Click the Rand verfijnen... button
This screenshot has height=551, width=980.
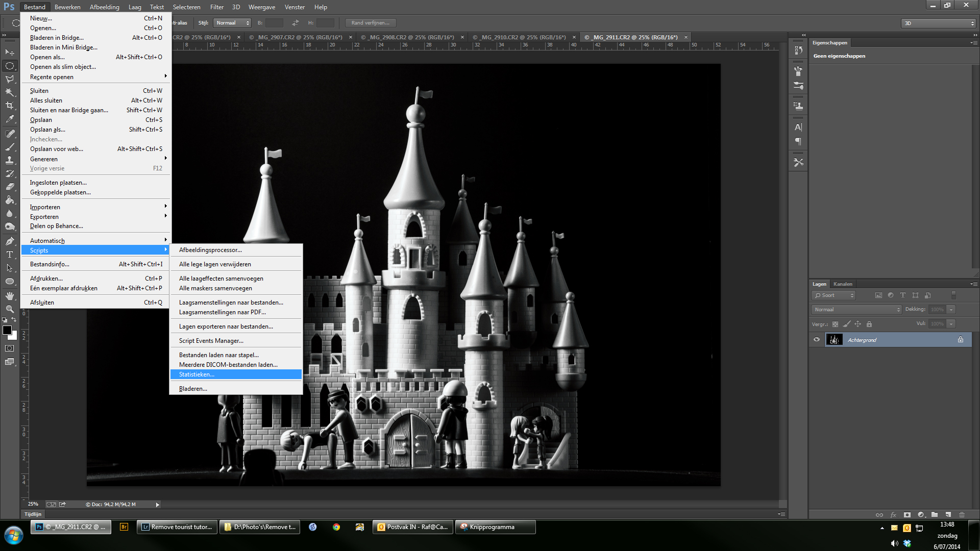pyautogui.click(x=371, y=23)
